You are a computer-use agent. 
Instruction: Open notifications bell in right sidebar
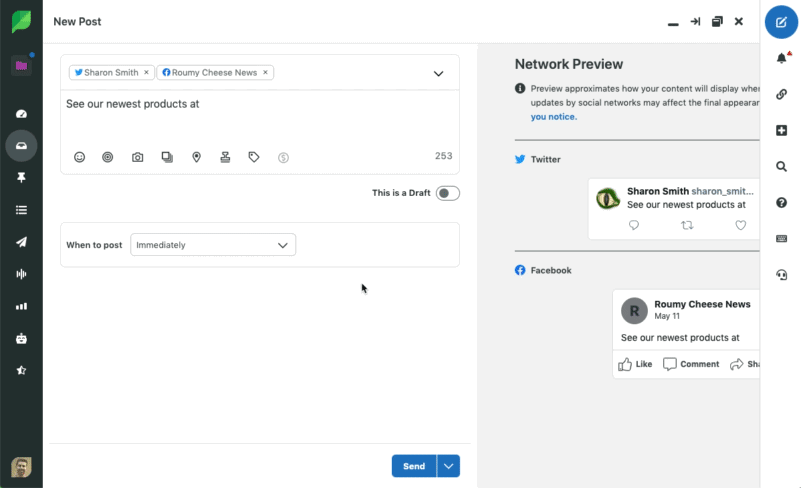[x=782, y=58]
